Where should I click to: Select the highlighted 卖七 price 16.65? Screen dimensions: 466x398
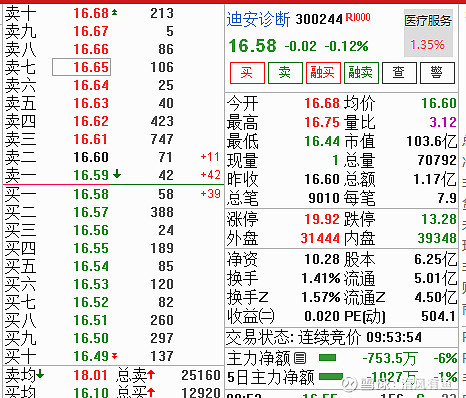point(82,67)
